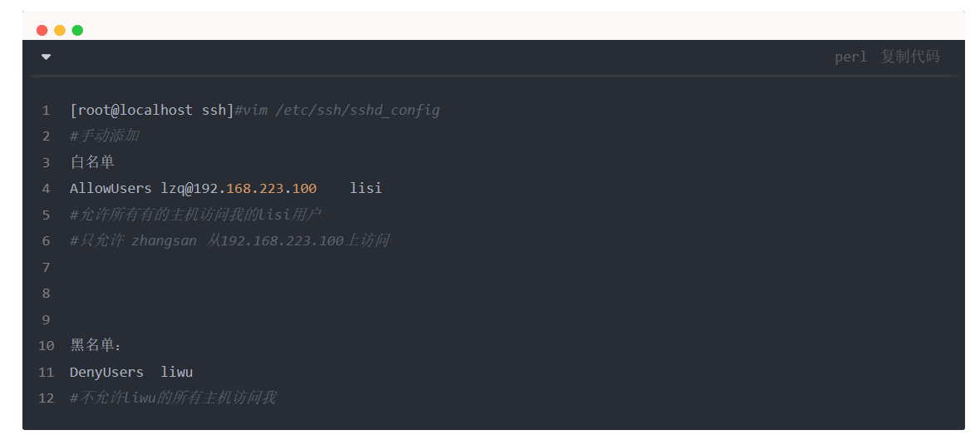The image size is (980, 440).
Task: Click the perl language label
Action: click(x=850, y=57)
